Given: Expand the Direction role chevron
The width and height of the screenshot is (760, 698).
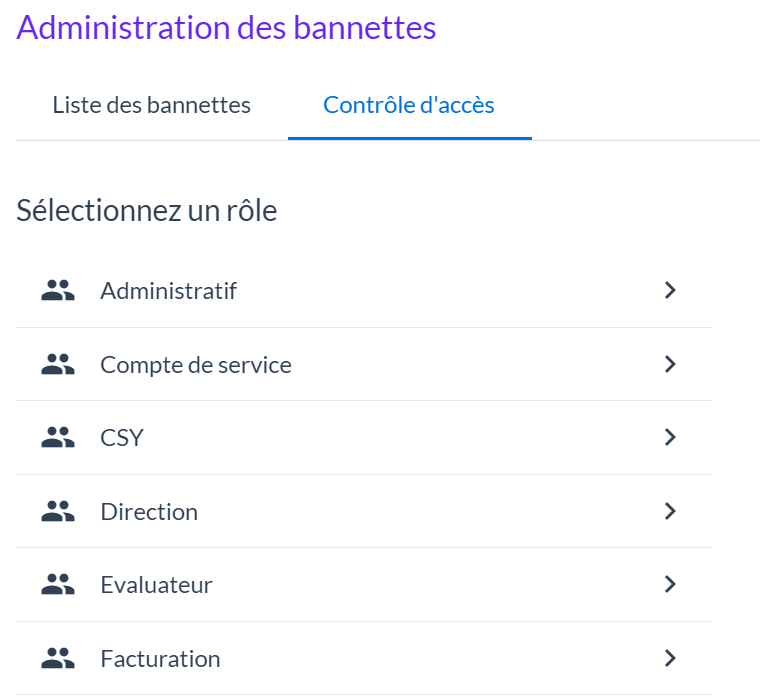Looking at the screenshot, I should coord(670,512).
